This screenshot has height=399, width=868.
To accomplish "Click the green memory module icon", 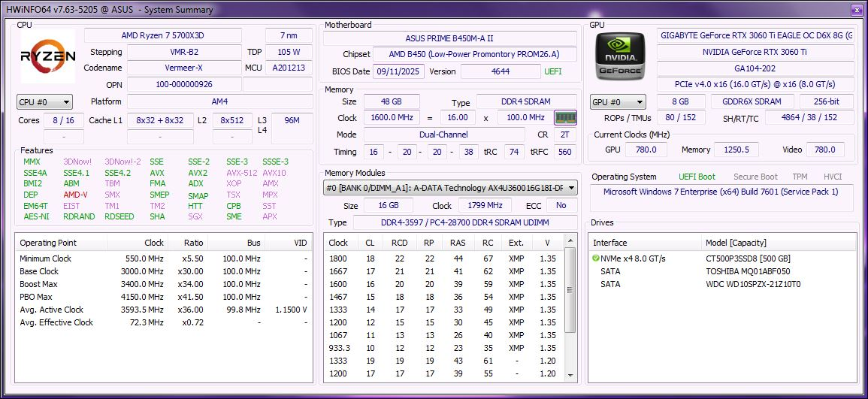I will (566, 118).
